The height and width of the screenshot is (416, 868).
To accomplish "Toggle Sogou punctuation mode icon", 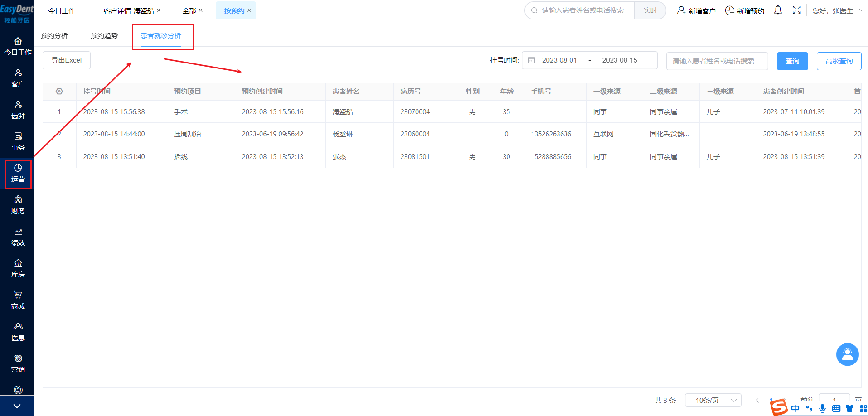I will pos(809,408).
